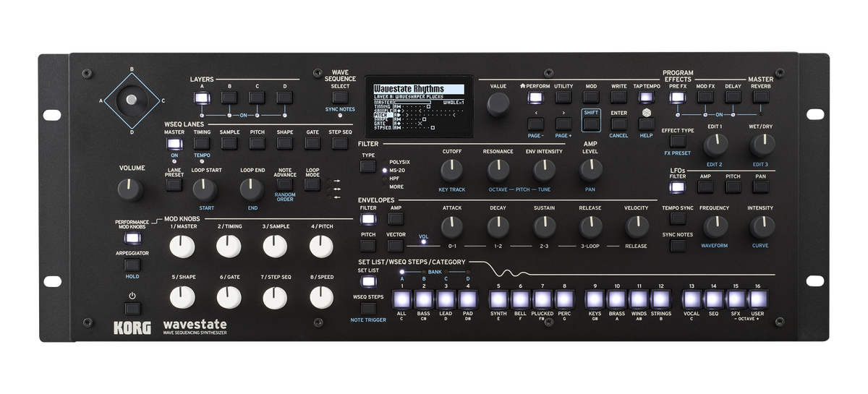Toggle the MASTER lane button
The height and width of the screenshot is (394, 868).
[x=174, y=144]
